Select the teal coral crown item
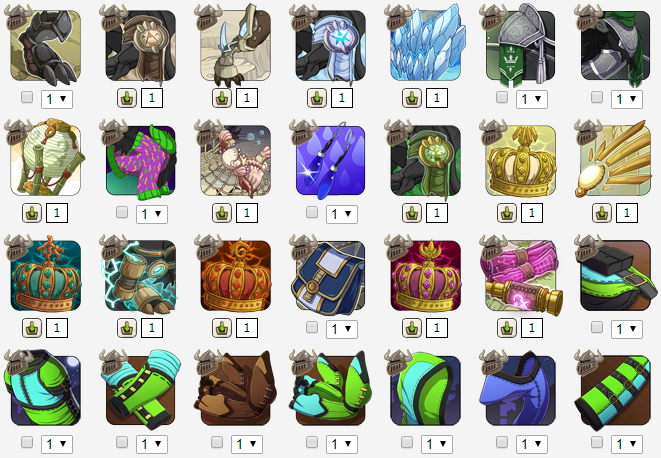 coord(46,276)
